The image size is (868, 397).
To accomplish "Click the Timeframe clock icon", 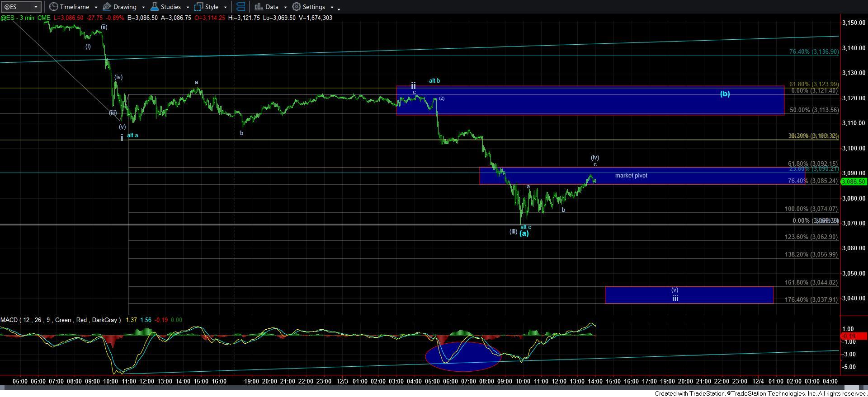I will pyautogui.click(x=54, y=7).
